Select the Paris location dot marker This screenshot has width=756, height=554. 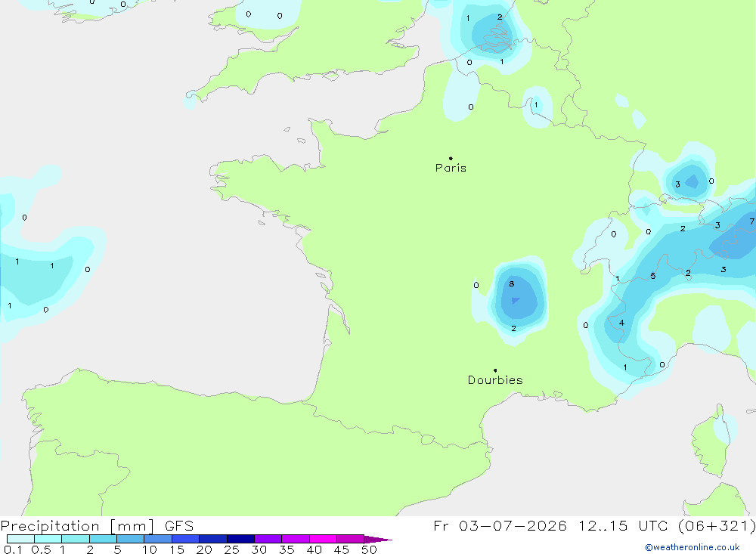point(451,158)
